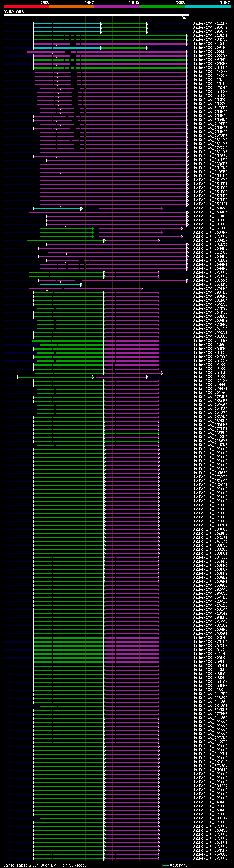Click the query end position 341

185,18
